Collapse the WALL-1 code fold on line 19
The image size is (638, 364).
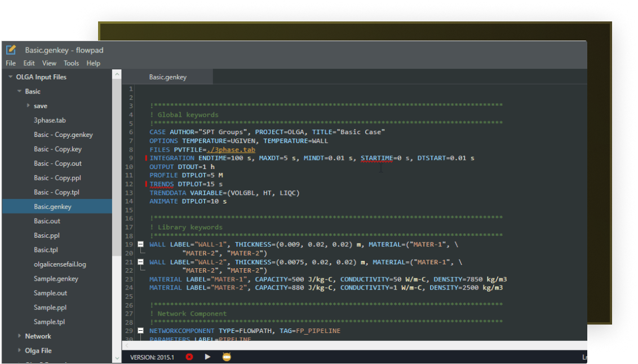(x=140, y=245)
